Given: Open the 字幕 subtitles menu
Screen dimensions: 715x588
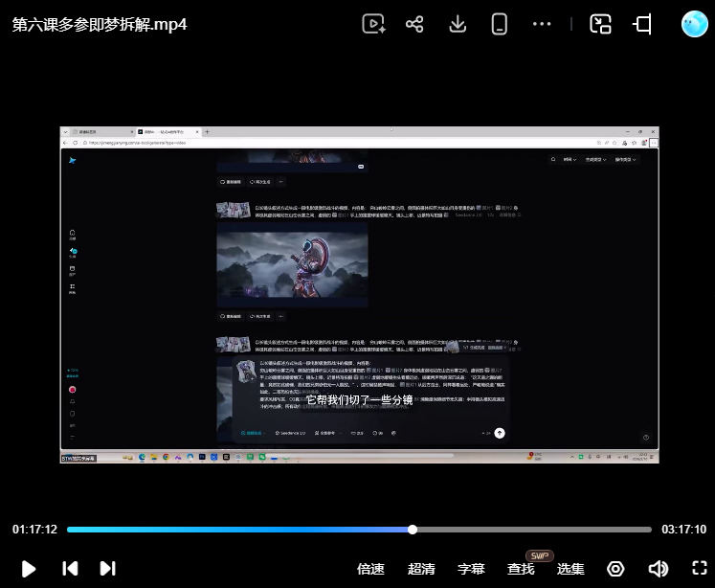Looking at the screenshot, I should 471,569.
